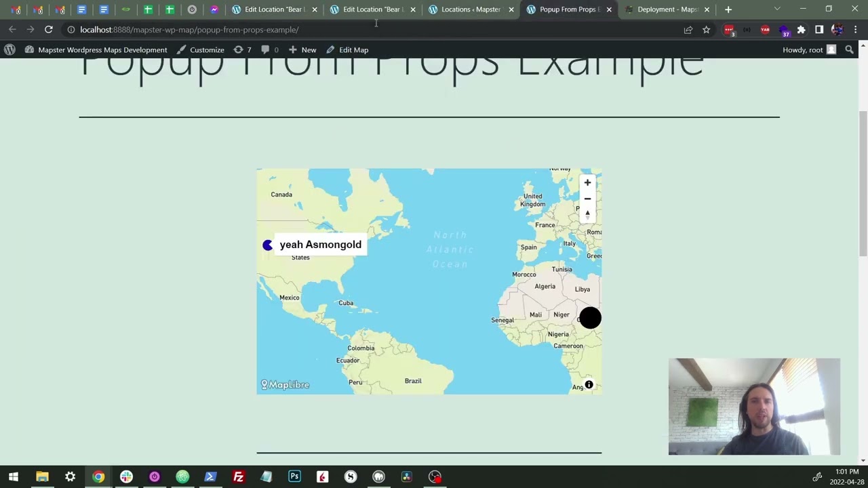Click the blue Pac-Man marker icon
868x488 pixels.
tap(267, 245)
